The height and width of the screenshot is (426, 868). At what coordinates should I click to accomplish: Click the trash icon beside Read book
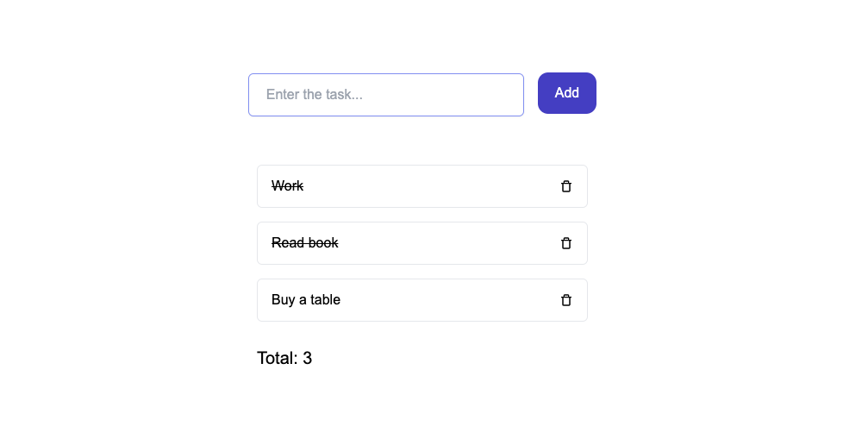[565, 243]
